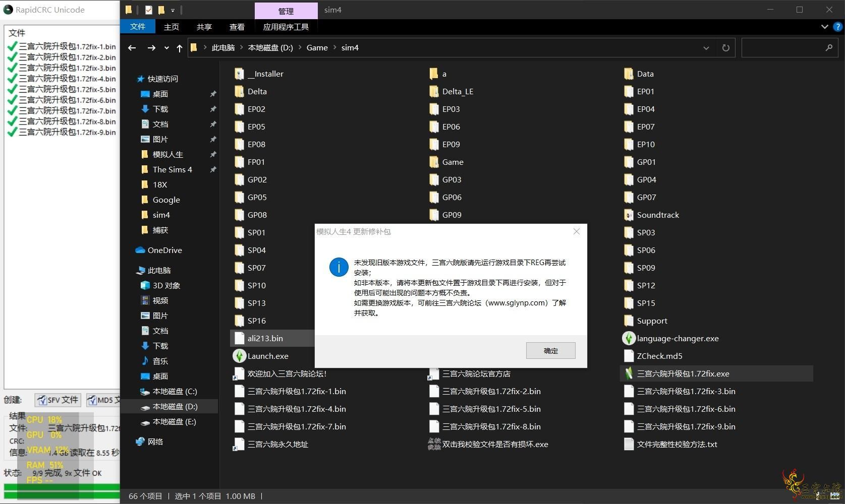Refresh the sim4 folder view
The height and width of the screenshot is (504, 845).
pos(725,48)
